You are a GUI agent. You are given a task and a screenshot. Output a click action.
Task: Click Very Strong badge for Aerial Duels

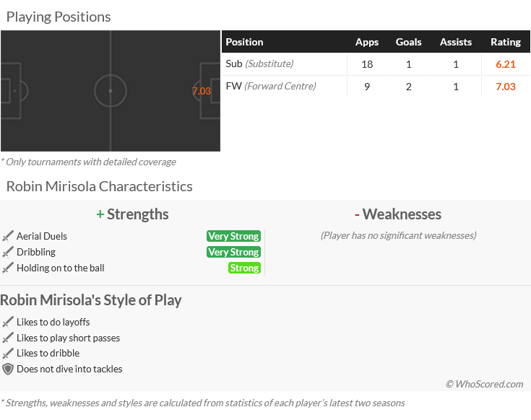pyautogui.click(x=233, y=236)
